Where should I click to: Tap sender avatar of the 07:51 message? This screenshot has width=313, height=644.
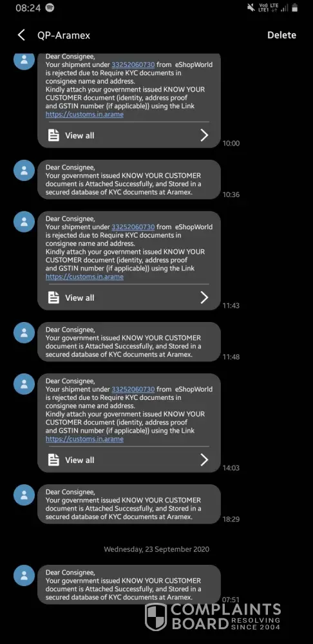[24, 575]
